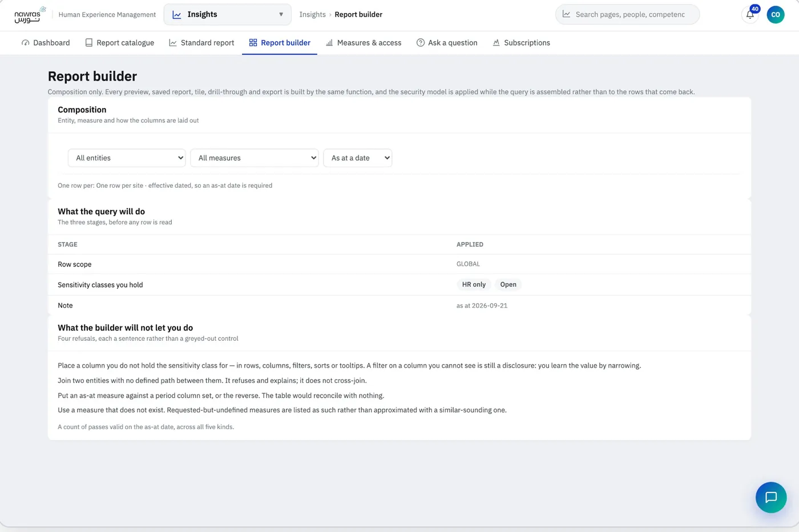Open the Measures & access tab
799x532 pixels.
tap(364, 43)
